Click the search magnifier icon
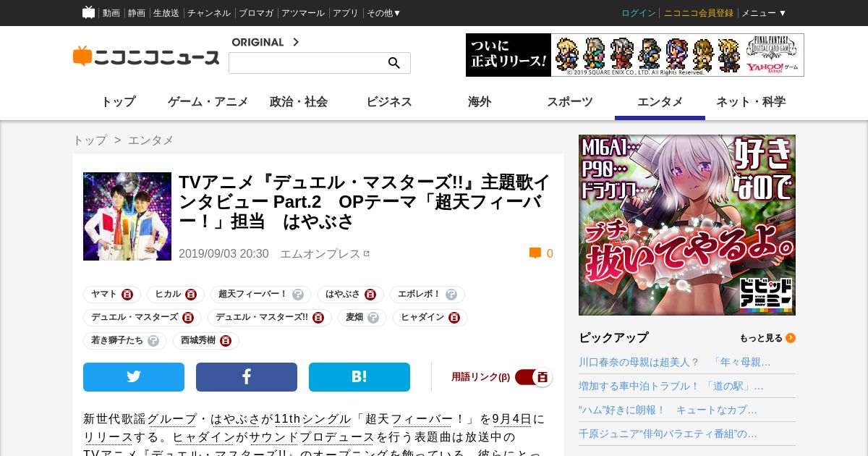Screen dimensions: 868x456 tap(394, 63)
